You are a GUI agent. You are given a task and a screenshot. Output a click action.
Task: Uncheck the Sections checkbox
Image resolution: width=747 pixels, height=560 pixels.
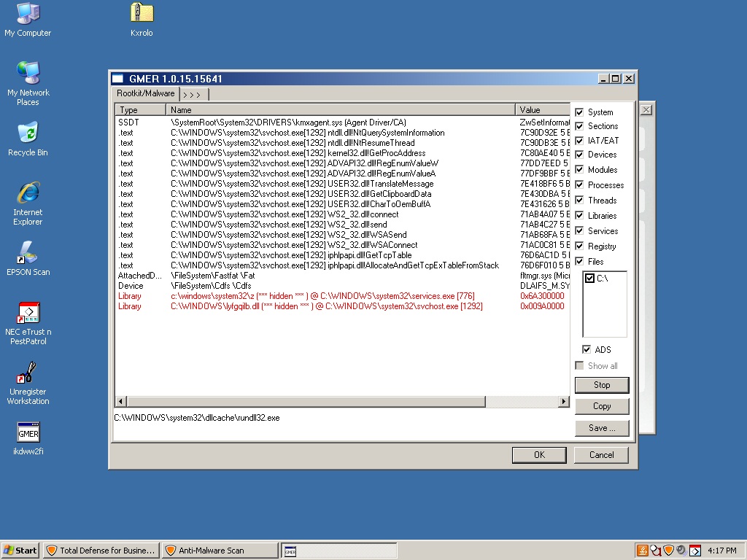pos(579,126)
